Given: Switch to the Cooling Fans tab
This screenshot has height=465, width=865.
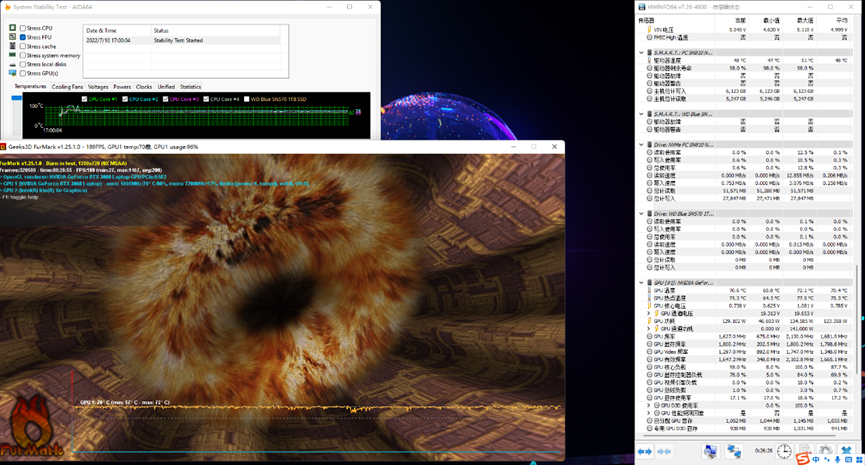Looking at the screenshot, I should point(67,87).
